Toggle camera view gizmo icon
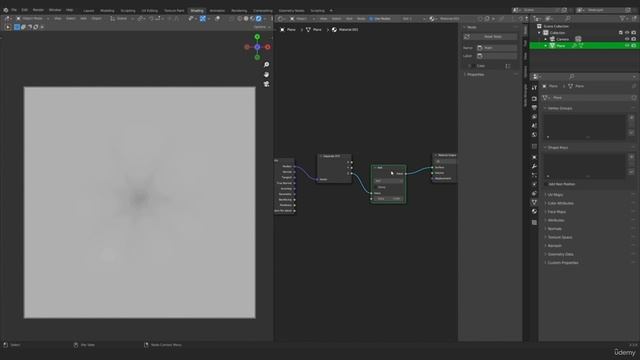640x360 pixels. pyautogui.click(x=267, y=84)
